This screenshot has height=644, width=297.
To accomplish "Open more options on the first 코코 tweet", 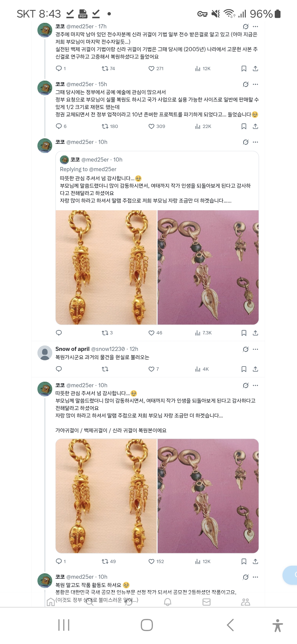I will [255, 26].
